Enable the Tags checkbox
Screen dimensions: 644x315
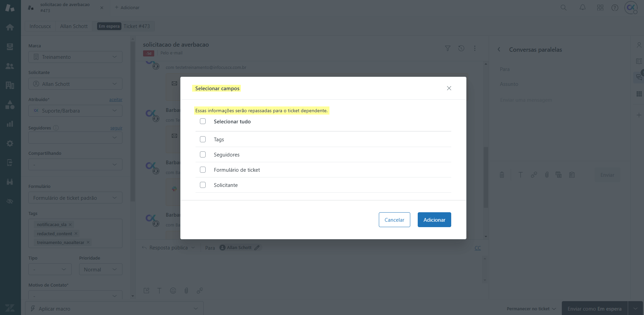203,139
